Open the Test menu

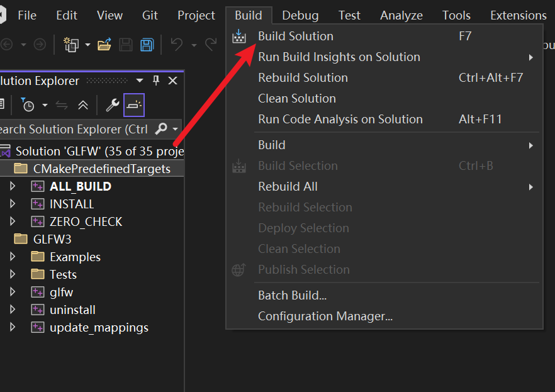pos(349,15)
